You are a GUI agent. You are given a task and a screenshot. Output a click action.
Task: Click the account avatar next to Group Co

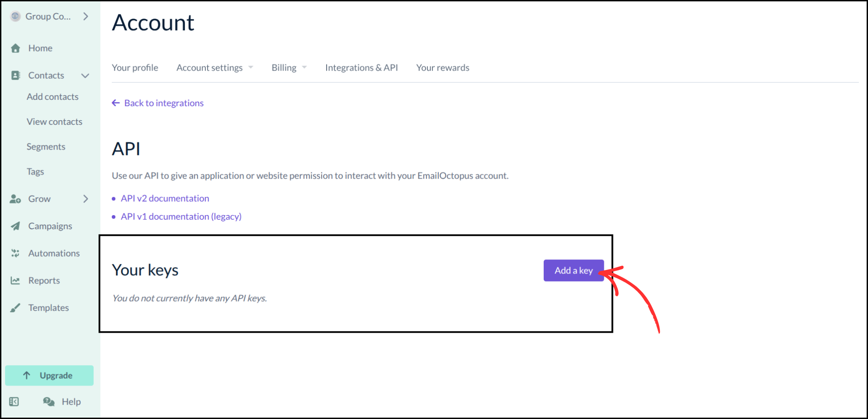[15, 16]
